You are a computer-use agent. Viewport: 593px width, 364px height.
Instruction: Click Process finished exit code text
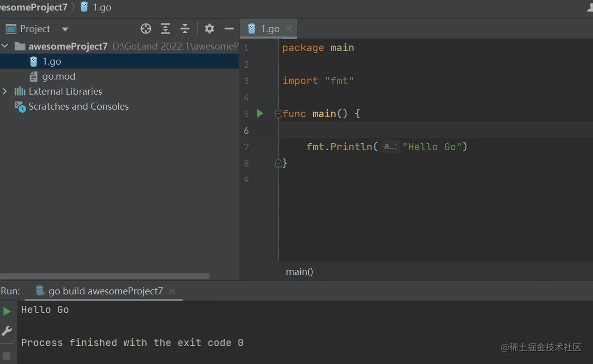tap(132, 342)
